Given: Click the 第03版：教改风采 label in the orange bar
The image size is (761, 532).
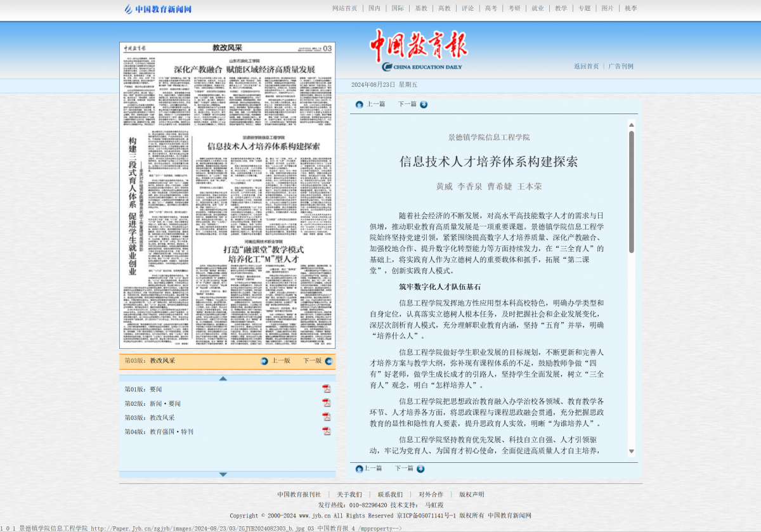Looking at the screenshot, I should pos(150,361).
